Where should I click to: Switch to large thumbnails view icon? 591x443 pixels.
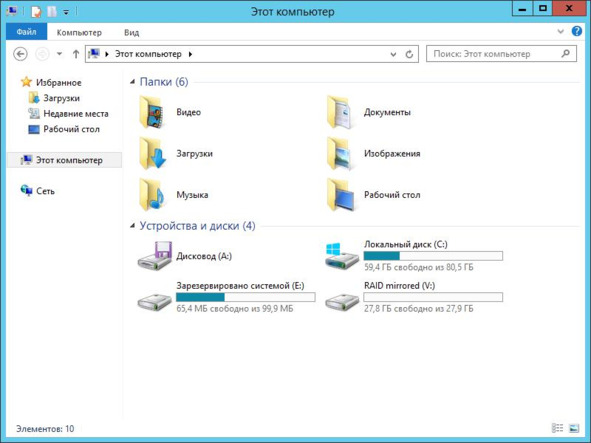(574, 428)
